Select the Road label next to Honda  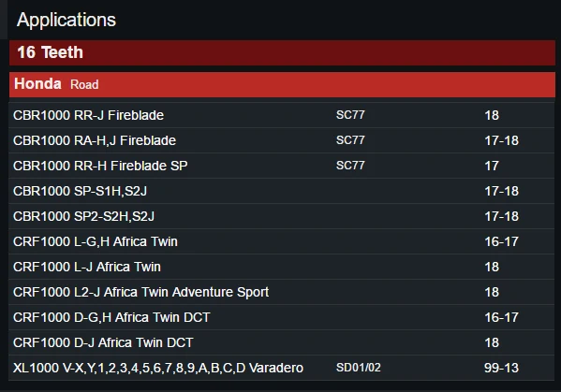pos(84,85)
